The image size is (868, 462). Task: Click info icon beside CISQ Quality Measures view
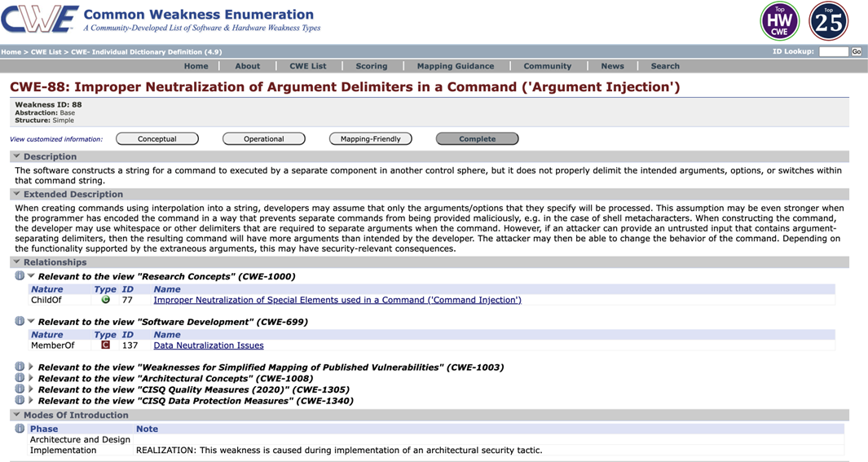tap(20, 389)
